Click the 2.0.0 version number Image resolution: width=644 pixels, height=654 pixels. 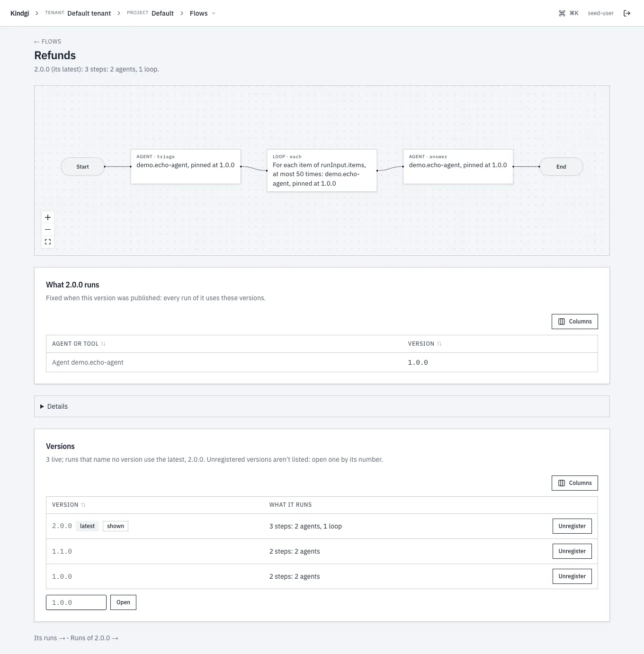pos(62,526)
